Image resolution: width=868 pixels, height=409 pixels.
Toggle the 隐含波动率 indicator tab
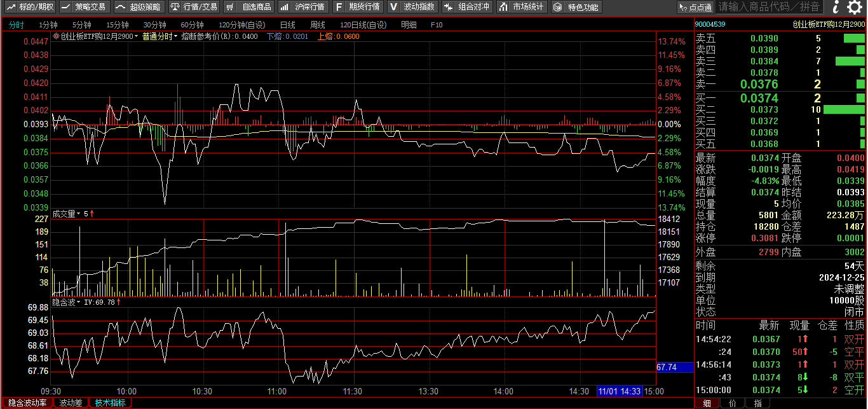click(x=27, y=403)
